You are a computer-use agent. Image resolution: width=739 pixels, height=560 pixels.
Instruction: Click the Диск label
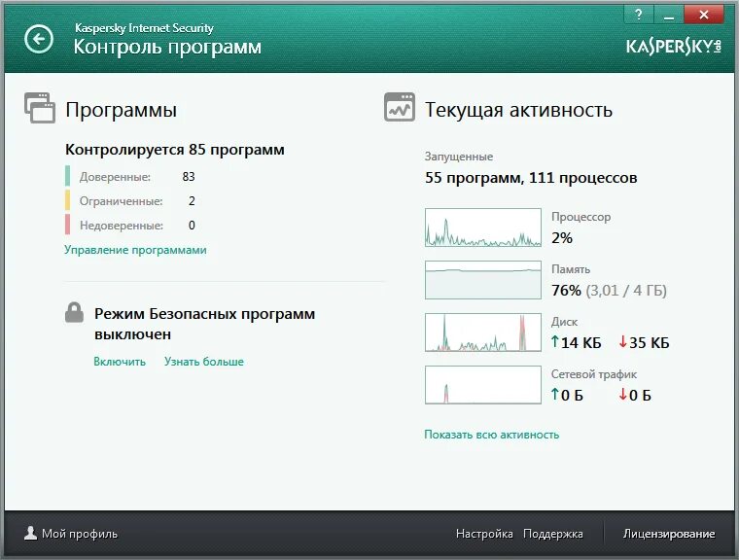[564, 322]
